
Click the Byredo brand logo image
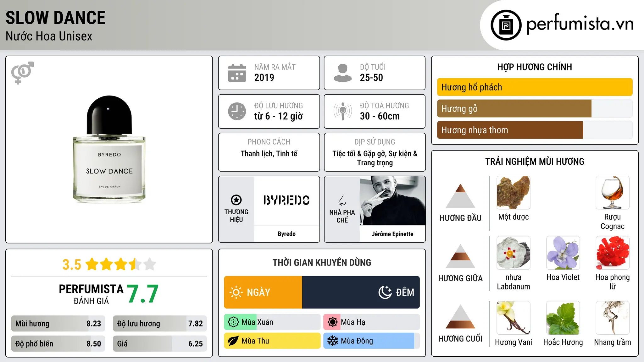pyautogui.click(x=286, y=200)
